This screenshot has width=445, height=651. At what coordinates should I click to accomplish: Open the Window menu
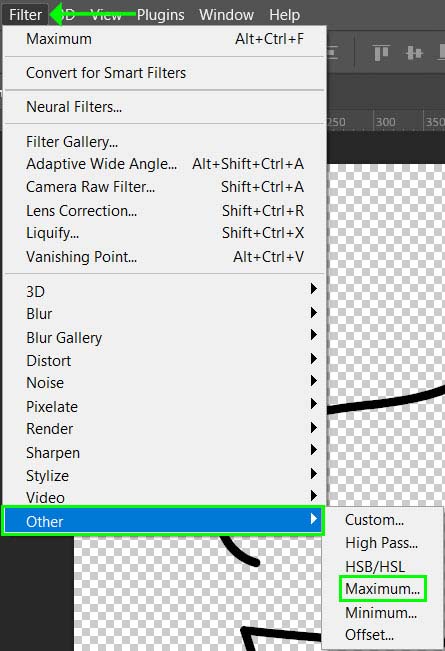[x=226, y=15]
